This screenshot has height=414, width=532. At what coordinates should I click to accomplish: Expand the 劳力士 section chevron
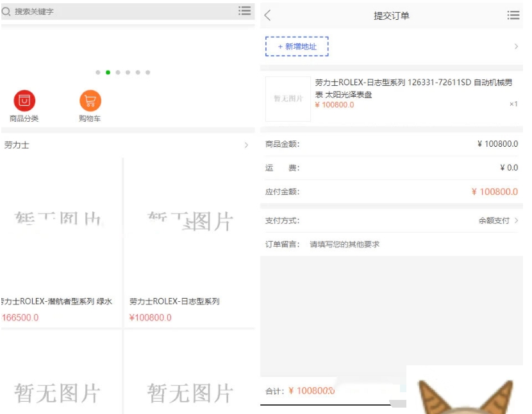[245, 145]
